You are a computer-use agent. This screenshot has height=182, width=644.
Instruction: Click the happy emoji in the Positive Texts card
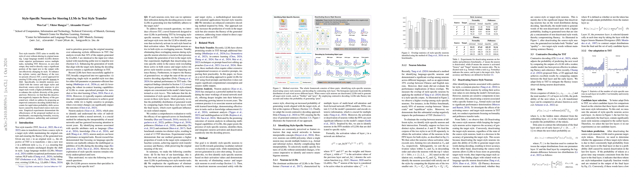[x=283, y=21]
